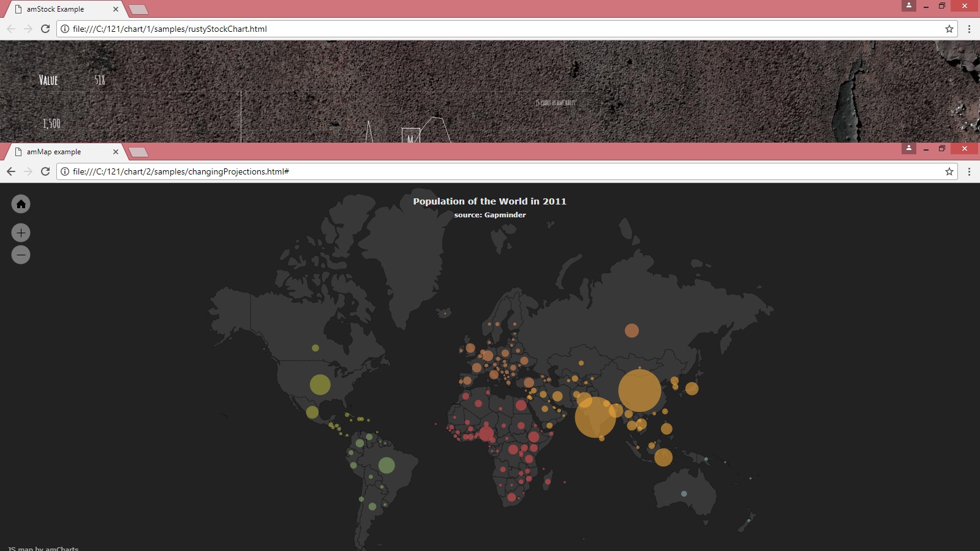Bookmark the rustyStockChart.html page with the star

click(x=949, y=29)
